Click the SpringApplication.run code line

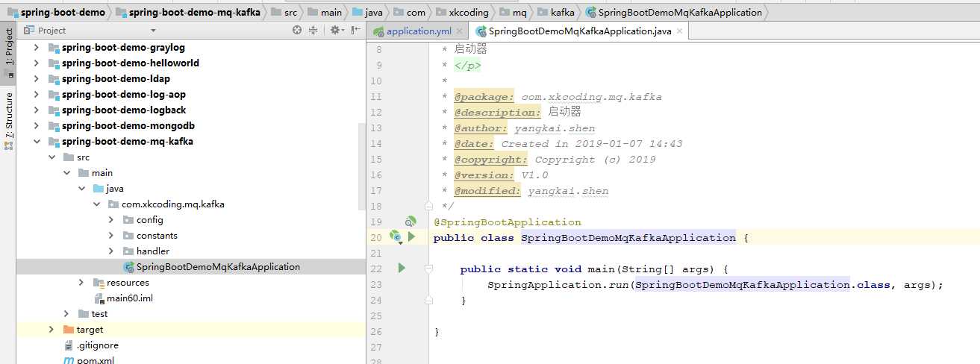tap(716, 284)
